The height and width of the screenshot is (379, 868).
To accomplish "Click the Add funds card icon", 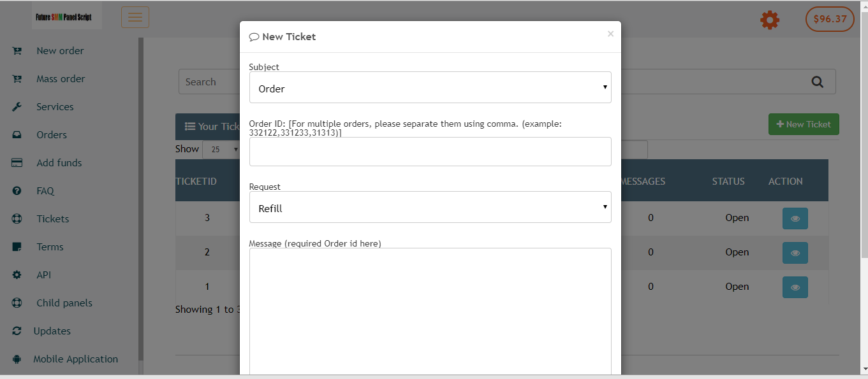I will pos(17,163).
